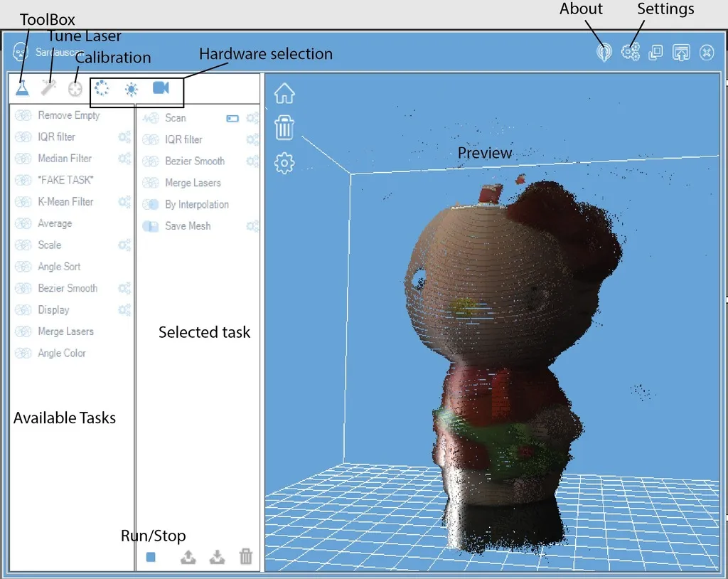Open settings gear for Save Mesh task

pyautogui.click(x=252, y=225)
